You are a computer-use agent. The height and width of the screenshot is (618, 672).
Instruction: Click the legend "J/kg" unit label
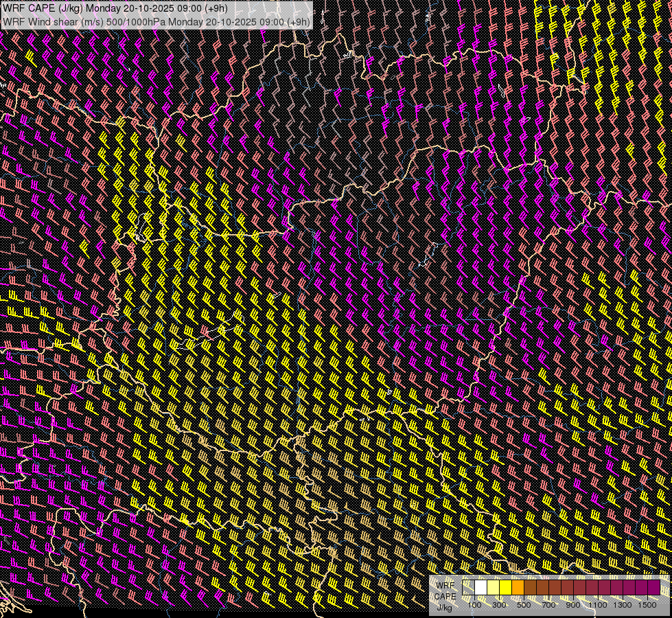click(x=444, y=608)
